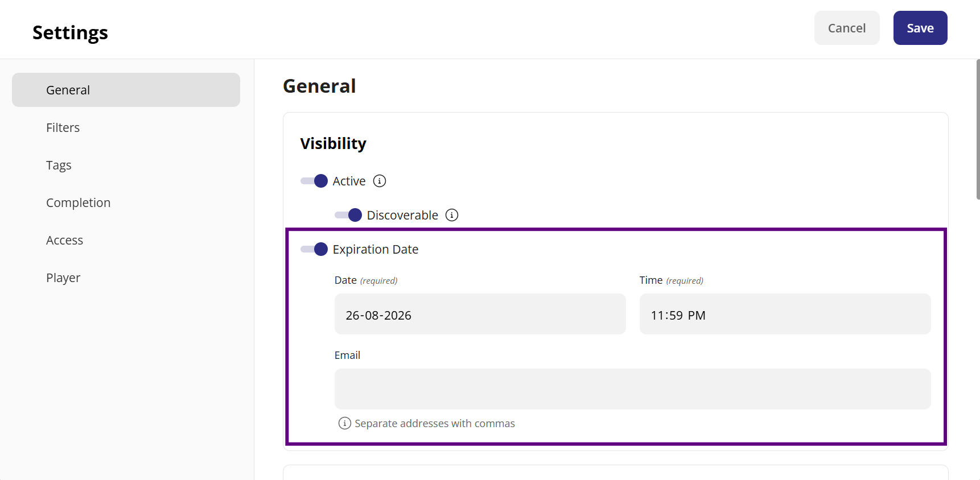The width and height of the screenshot is (980, 480).
Task: Go to the Filters settings section
Action: (126, 127)
